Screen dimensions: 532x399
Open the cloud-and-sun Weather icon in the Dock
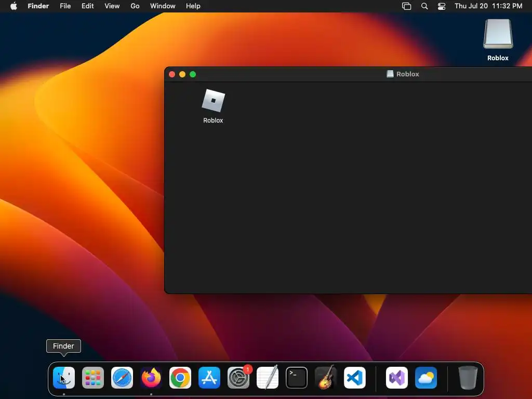click(x=426, y=378)
